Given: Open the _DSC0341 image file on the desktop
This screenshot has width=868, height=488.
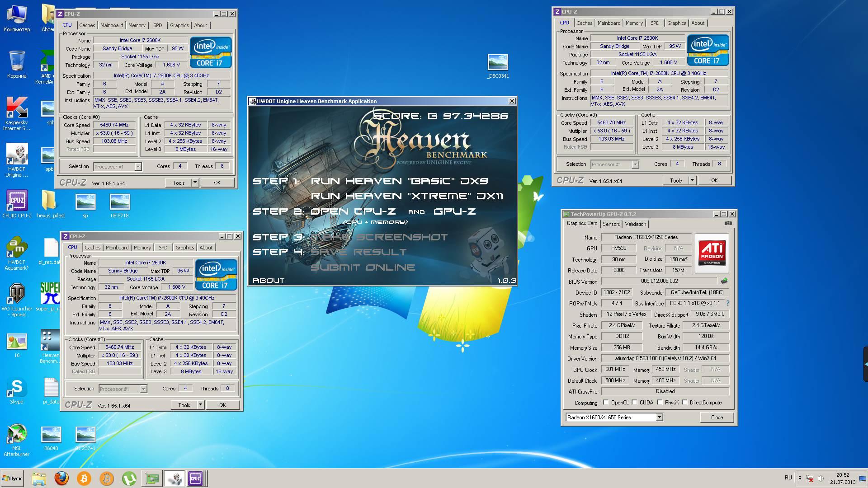Looking at the screenshot, I should coord(498,67).
